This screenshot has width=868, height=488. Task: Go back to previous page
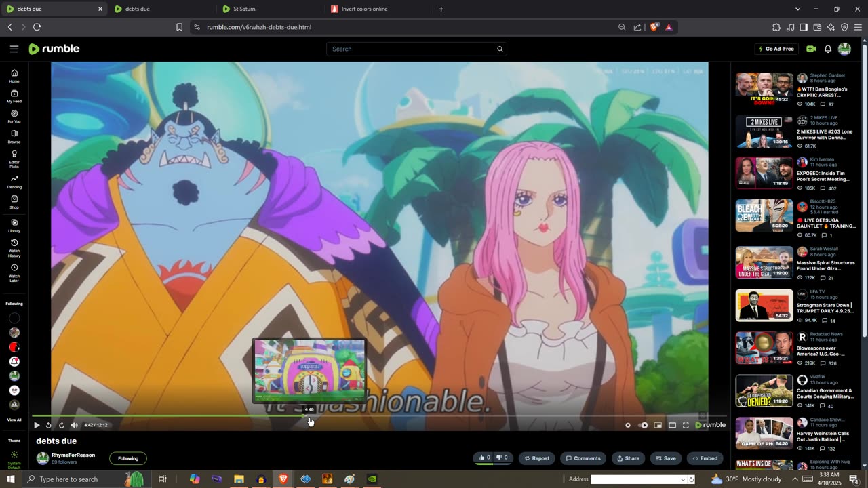click(x=9, y=27)
